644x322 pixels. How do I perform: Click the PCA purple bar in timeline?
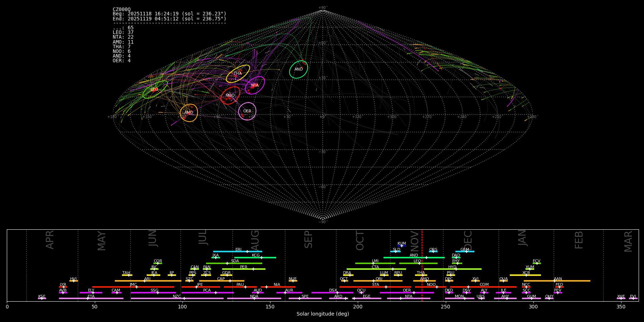click(208, 293)
